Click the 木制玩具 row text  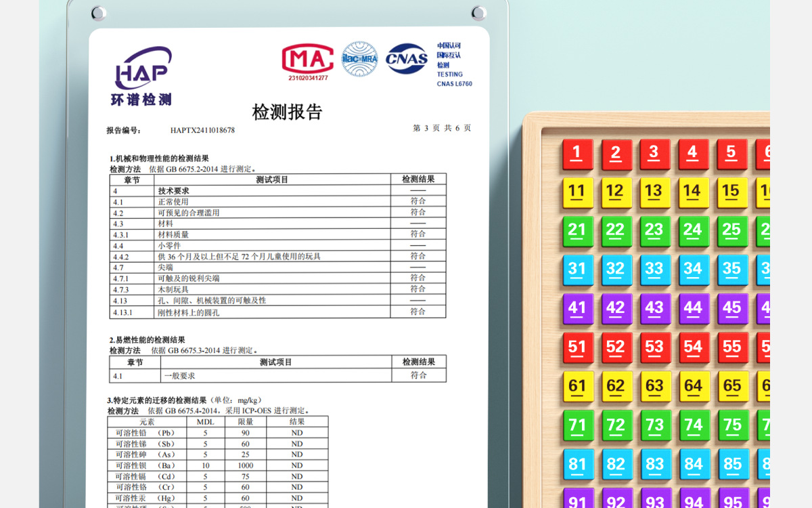[x=173, y=289]
